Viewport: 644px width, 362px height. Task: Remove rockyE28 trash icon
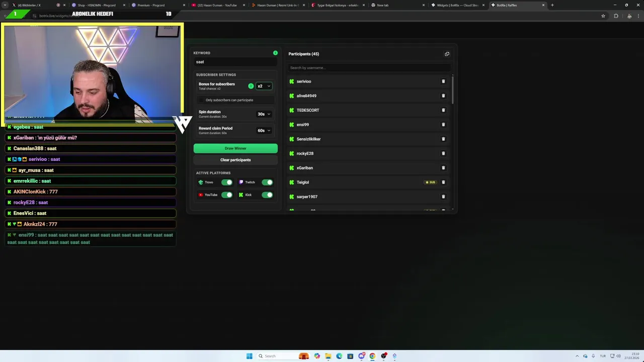[443, 153]
